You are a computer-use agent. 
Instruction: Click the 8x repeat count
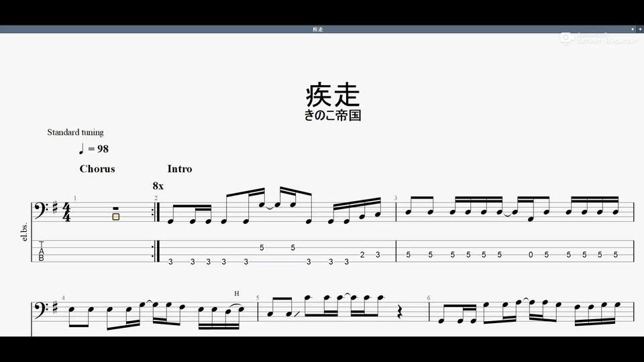[x=158, y=186]
